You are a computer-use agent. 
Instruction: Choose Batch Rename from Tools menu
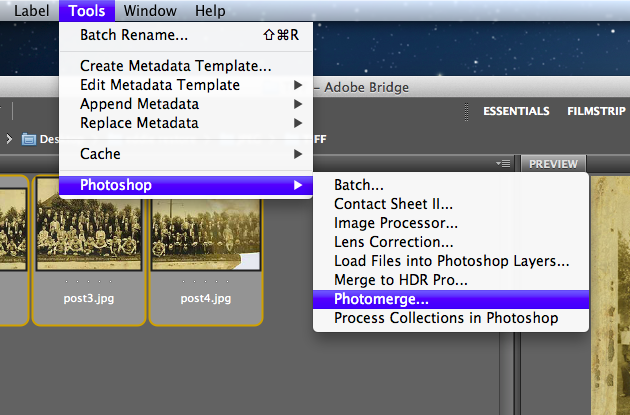pyautogui.click(x=186, y=35)
